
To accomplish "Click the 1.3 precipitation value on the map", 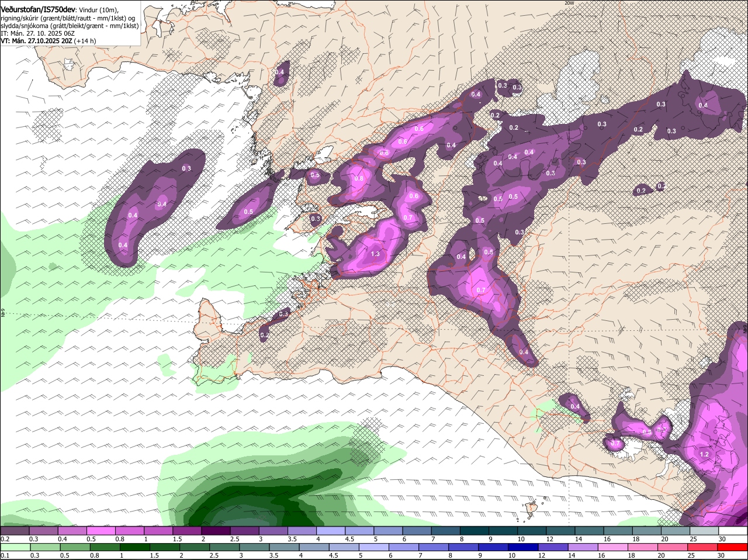I will pos(375,254).
